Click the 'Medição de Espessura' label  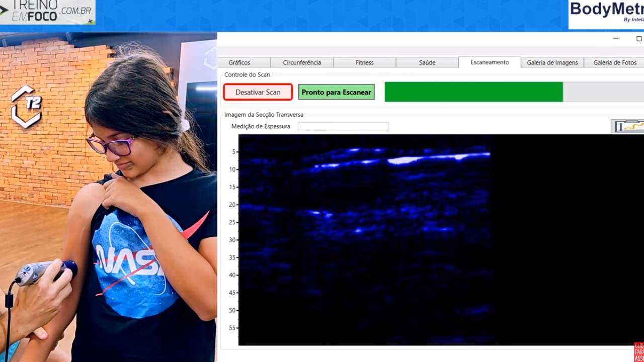(x=261, y=126)
